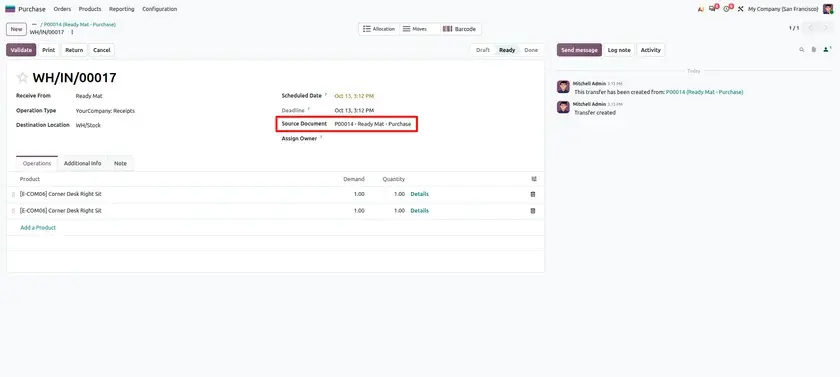
Task: Show help tooltip next to Scheduled Date
Action: pos(326,95)
